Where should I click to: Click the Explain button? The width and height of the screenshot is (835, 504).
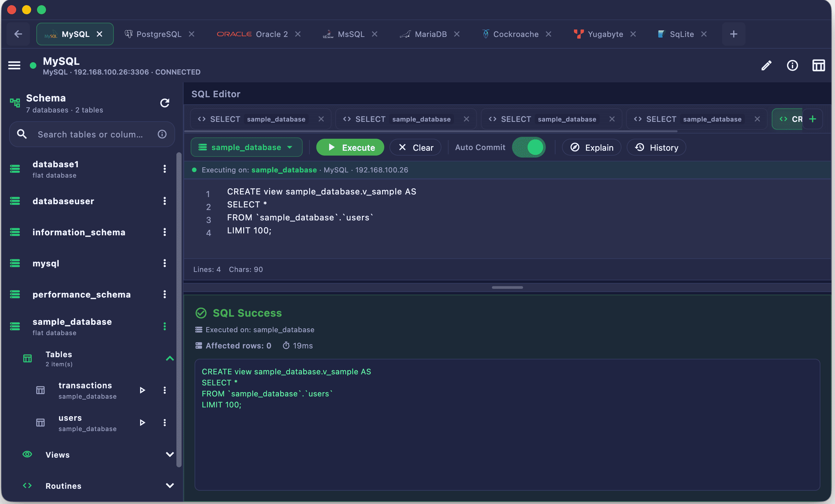click(592, 147)
